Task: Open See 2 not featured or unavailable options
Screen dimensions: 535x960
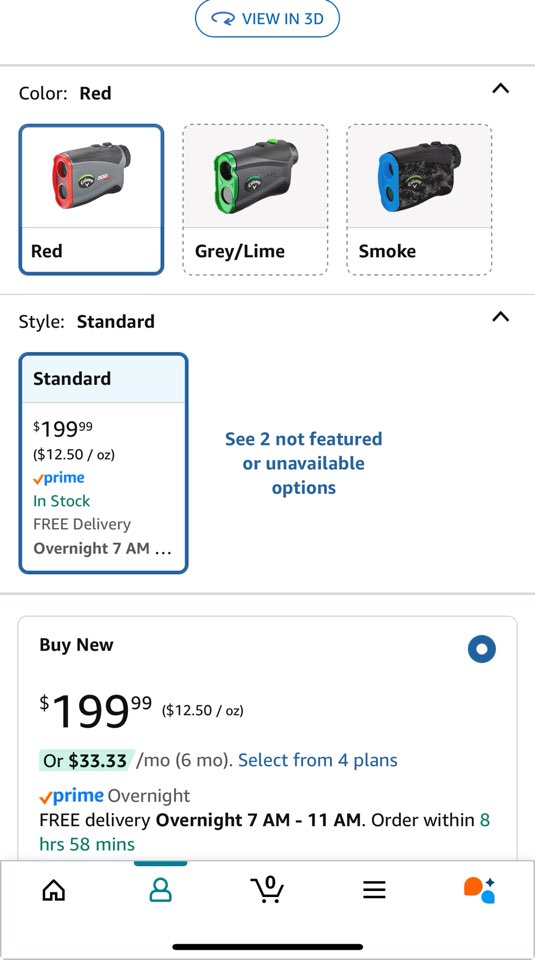Action: point(304,463)
